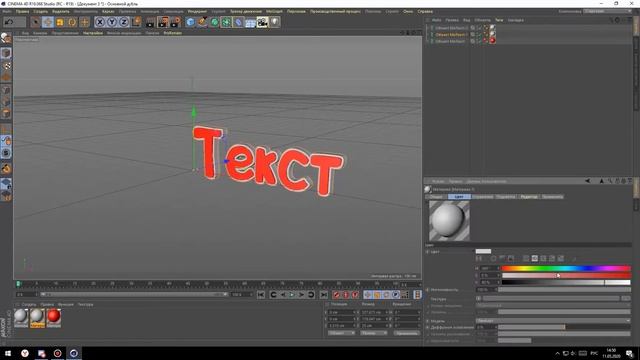The height and width of the screenshot is (360, 640).
Task: Open the MoGraph menu
Action: [x=274, y=11]
